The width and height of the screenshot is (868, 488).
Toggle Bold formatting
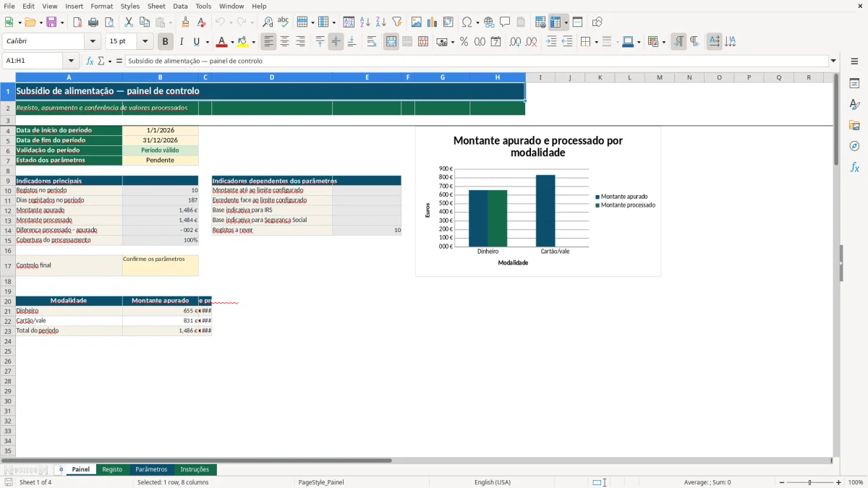click(166, 42)
